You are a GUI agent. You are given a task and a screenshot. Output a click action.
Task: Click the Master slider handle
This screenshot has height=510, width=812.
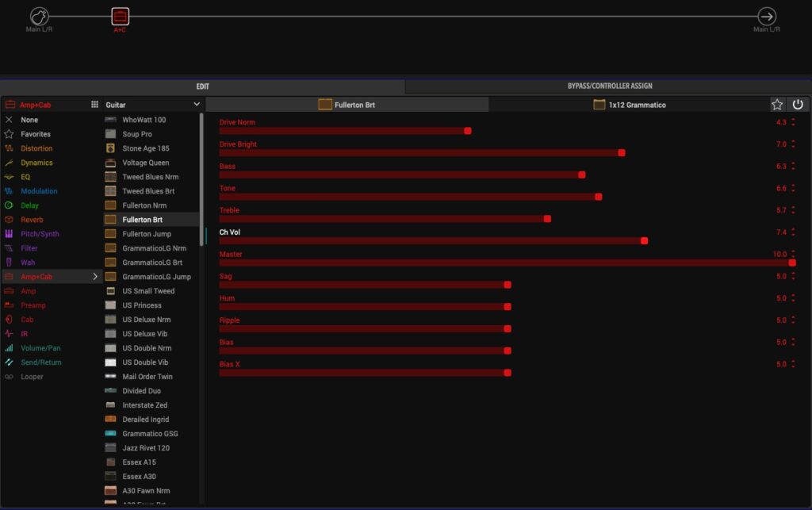coord(791,263)
